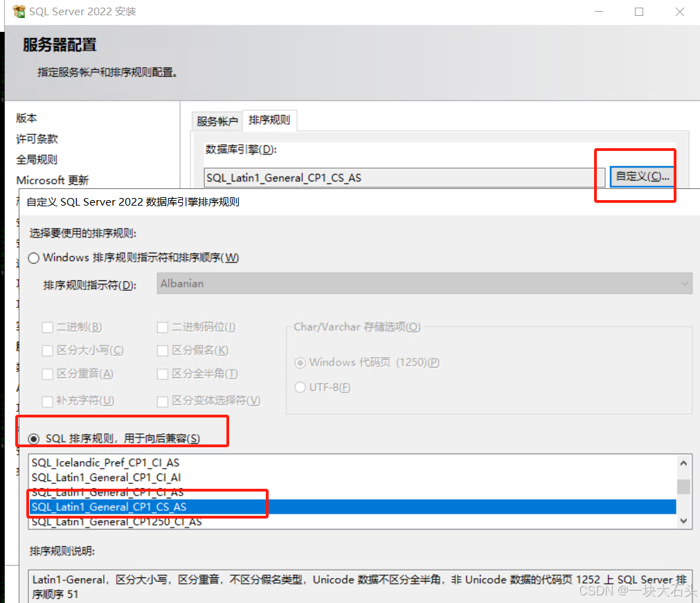Enable the 区分大小写(C) checkbox

point(47,350)
